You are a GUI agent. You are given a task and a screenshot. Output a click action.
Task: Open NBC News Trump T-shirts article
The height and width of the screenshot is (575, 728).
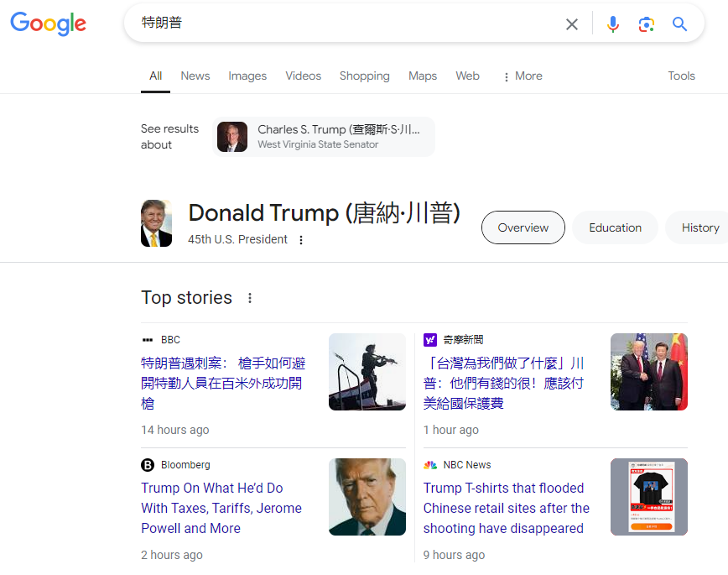point(506,508)
